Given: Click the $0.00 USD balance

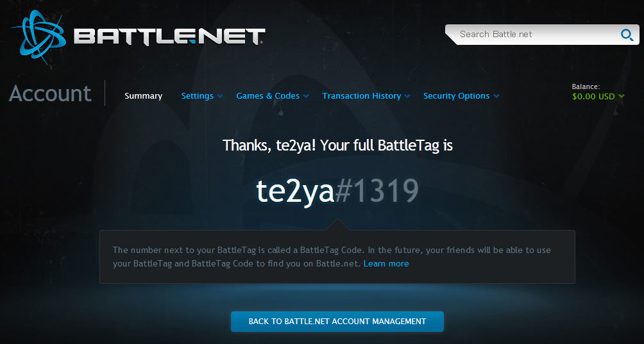Looking at the screenshot, I should 593,96.
